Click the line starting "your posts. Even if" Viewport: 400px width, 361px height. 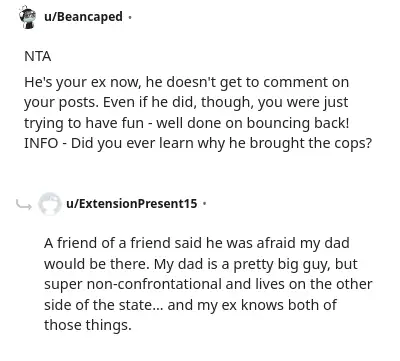186,103
